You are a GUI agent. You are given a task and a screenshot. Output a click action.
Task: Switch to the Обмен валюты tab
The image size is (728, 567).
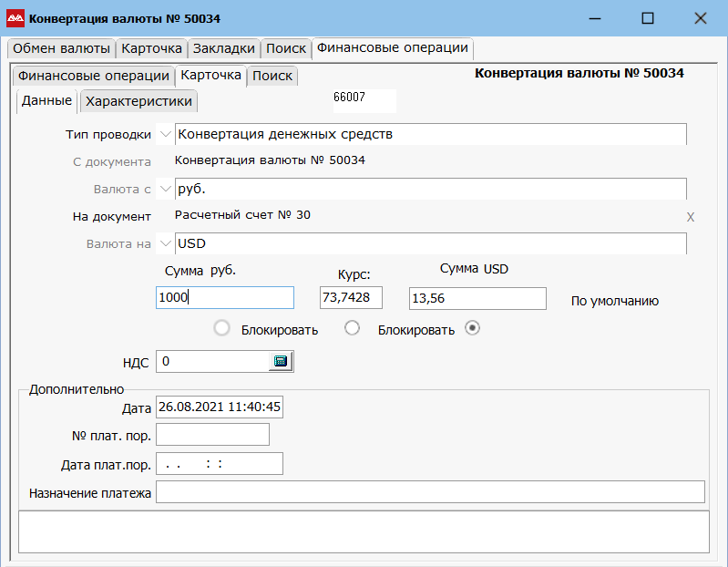point(61,48)
